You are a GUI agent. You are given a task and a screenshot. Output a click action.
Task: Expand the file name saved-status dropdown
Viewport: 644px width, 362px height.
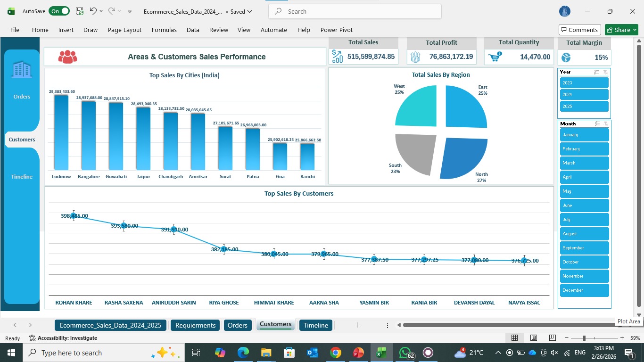pyautogui.click(x=249, y=11)
